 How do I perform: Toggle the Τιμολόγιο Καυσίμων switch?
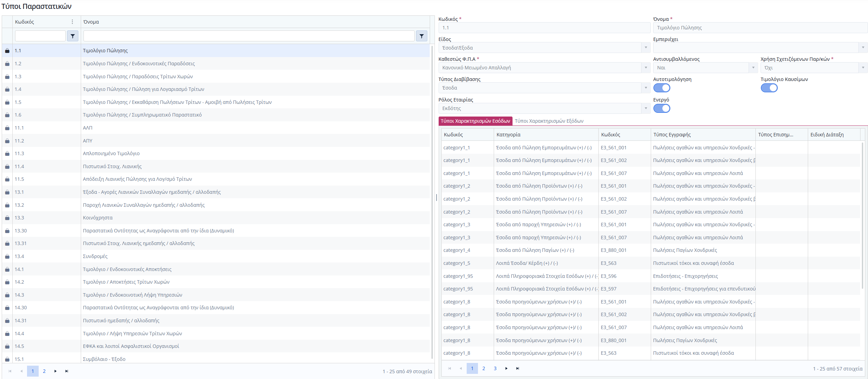[x=769, y=88]
